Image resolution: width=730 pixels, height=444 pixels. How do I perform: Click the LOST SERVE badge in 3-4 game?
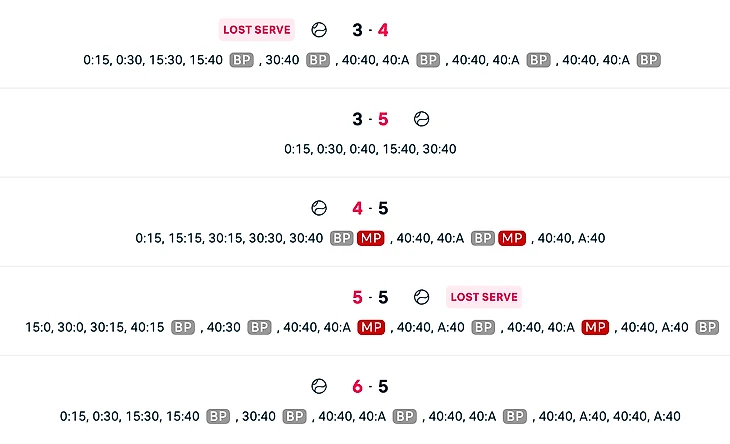click(257, 30)
